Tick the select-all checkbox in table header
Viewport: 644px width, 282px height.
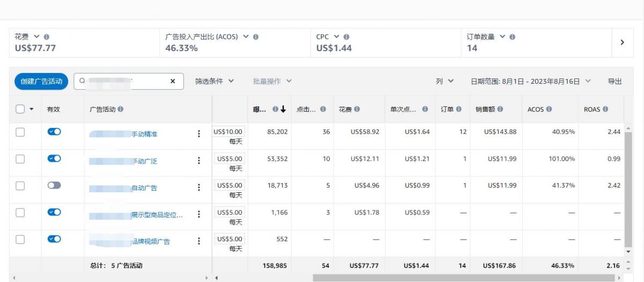[21, 110]
